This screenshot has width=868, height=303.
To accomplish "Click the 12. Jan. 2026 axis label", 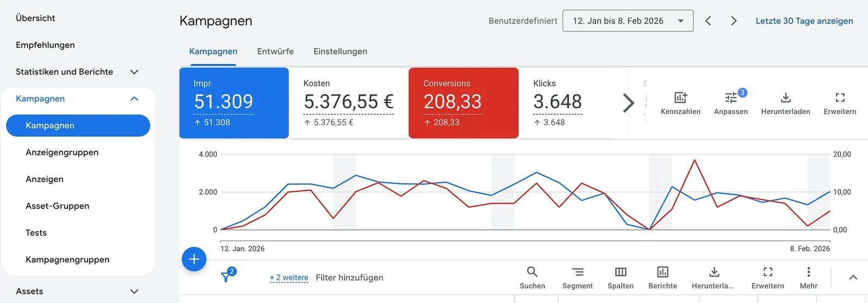I will (242, 249).
